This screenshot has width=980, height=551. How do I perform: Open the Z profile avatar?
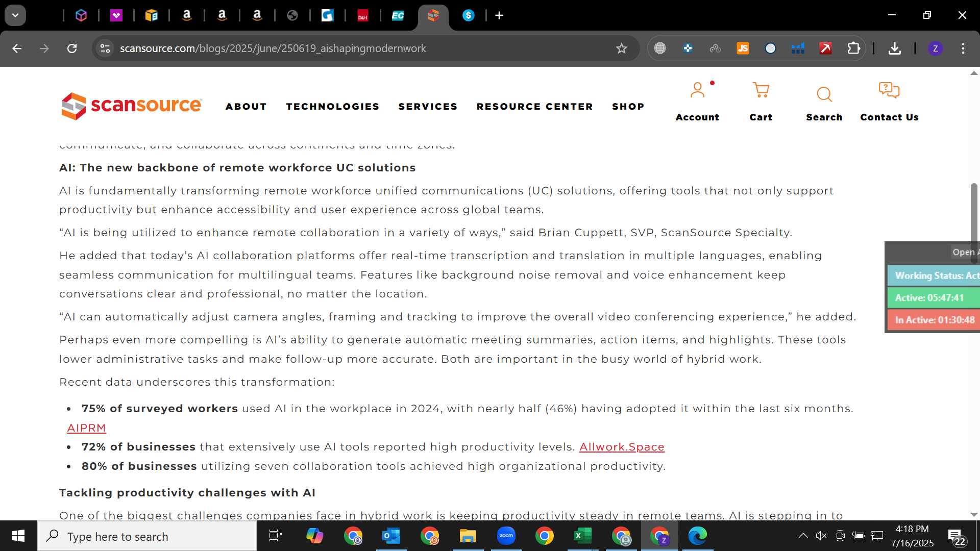click(x=935, y=48)
